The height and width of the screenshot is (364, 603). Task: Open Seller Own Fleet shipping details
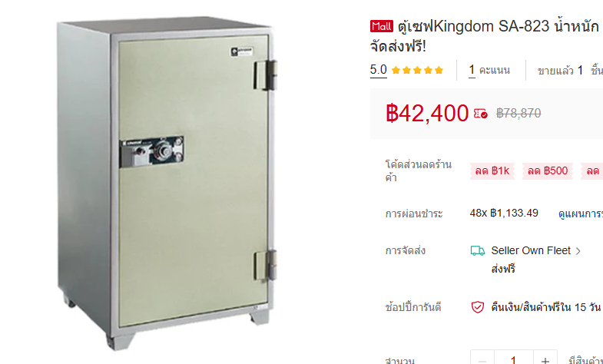point(531,250)
